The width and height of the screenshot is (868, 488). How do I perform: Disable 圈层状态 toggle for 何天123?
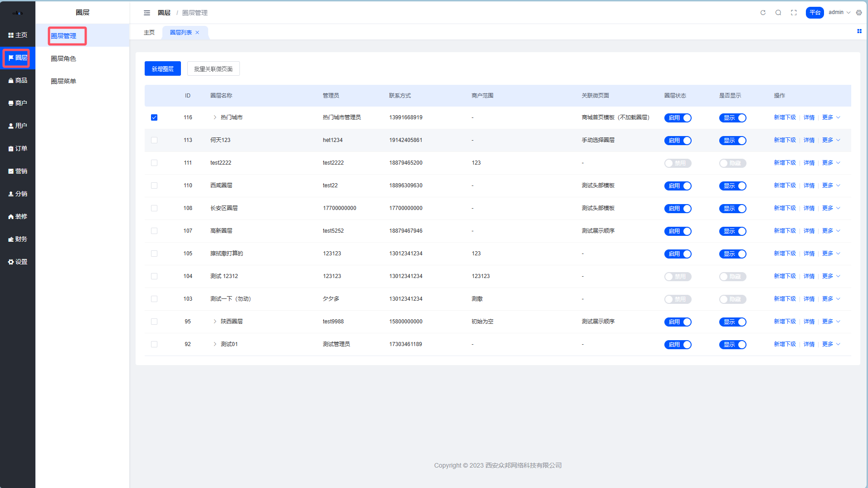678,141
